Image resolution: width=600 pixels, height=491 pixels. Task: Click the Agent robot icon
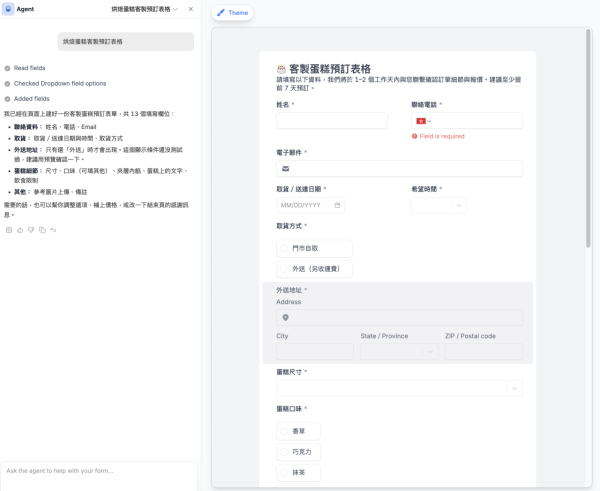8,9
